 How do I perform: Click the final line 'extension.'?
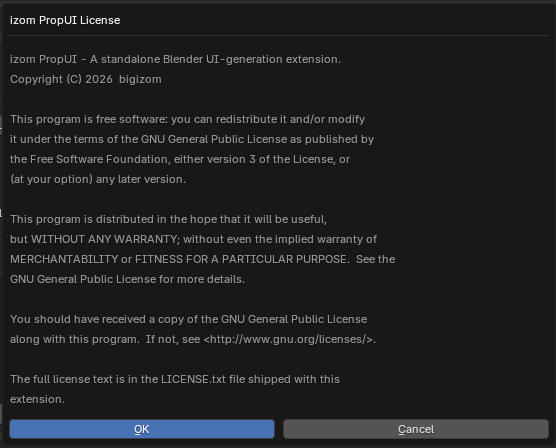coord(37,399)
